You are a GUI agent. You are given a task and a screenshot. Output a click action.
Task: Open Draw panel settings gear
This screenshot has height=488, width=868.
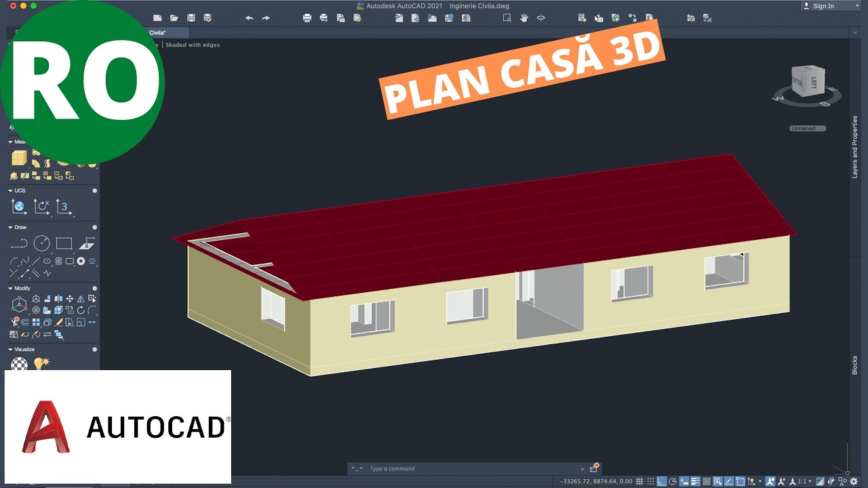pyautogui.click(x=95, y=227)
